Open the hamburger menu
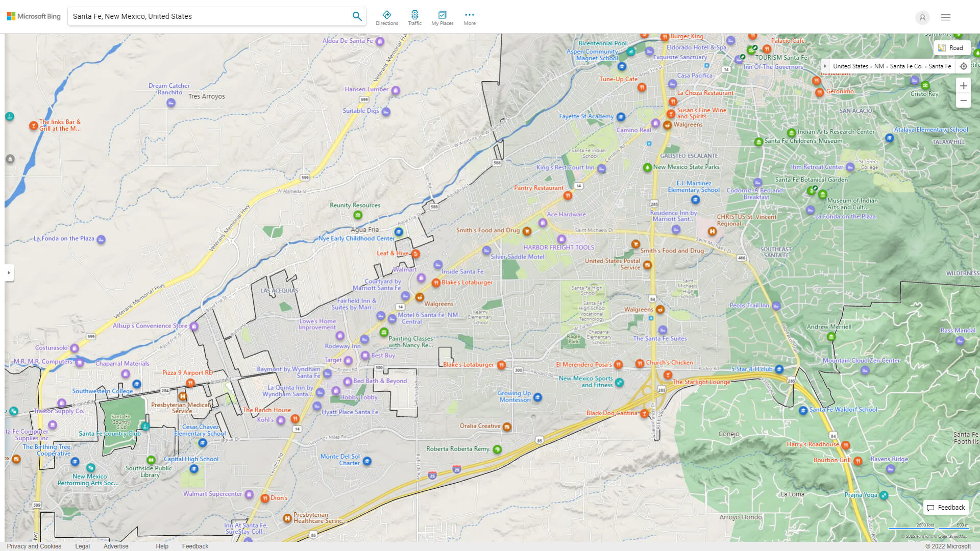Viewport: 980px width, 551px height. pos(945,17)
